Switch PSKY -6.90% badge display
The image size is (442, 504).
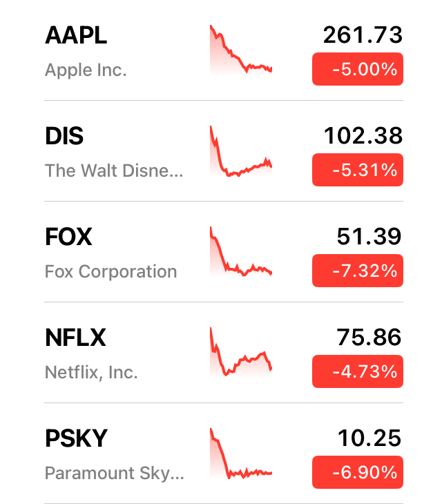point(357,473)
